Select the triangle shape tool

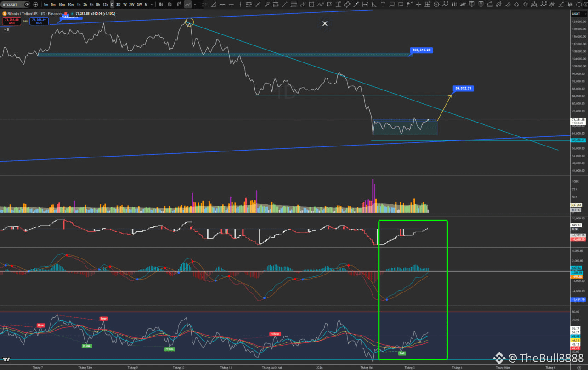(373, 4)
